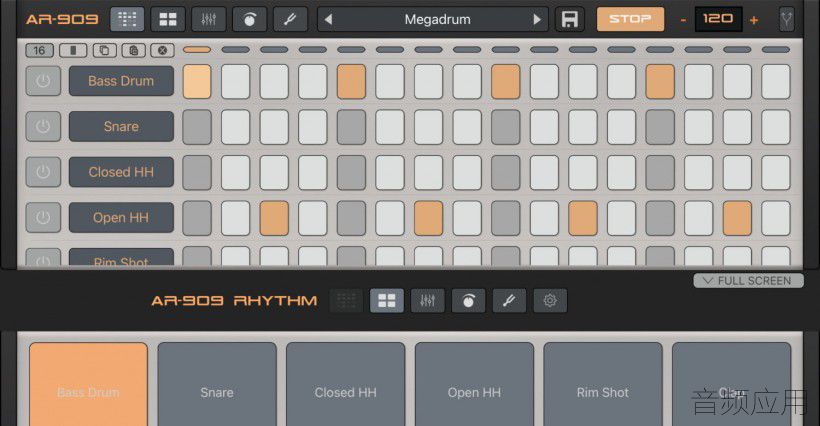This screenshot has width=820, height=426.
Task: Tap the Snare pad
Action: click(x=217, y=384)
